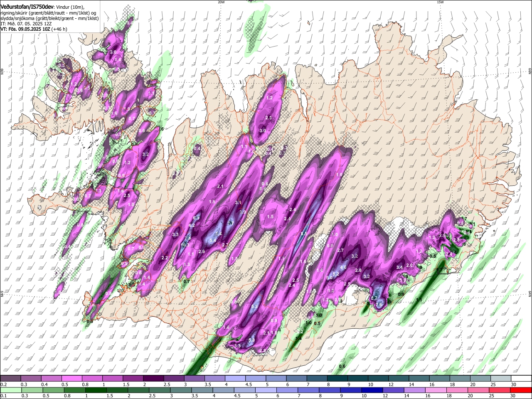
Task: Click the Veðurstofan/IS750dev title text
Action: tap(27, 7)
